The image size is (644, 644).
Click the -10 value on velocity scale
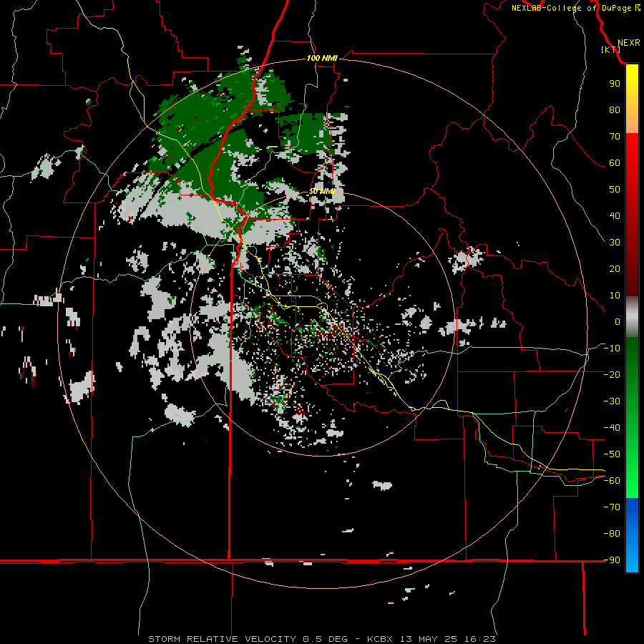(612, 348)
